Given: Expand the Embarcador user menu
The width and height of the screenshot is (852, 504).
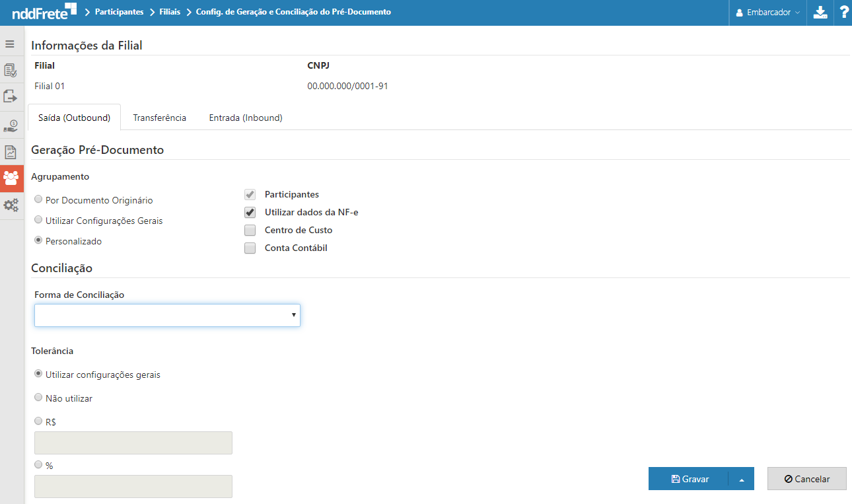Looking at the screenshot, I should 767,13.
